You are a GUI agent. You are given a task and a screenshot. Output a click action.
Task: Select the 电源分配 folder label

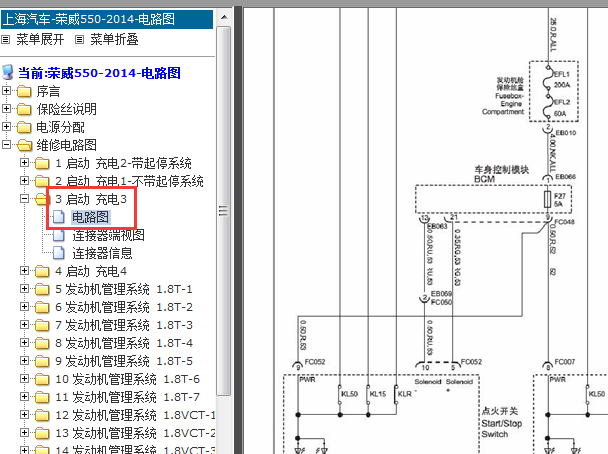tap(60, 127)
